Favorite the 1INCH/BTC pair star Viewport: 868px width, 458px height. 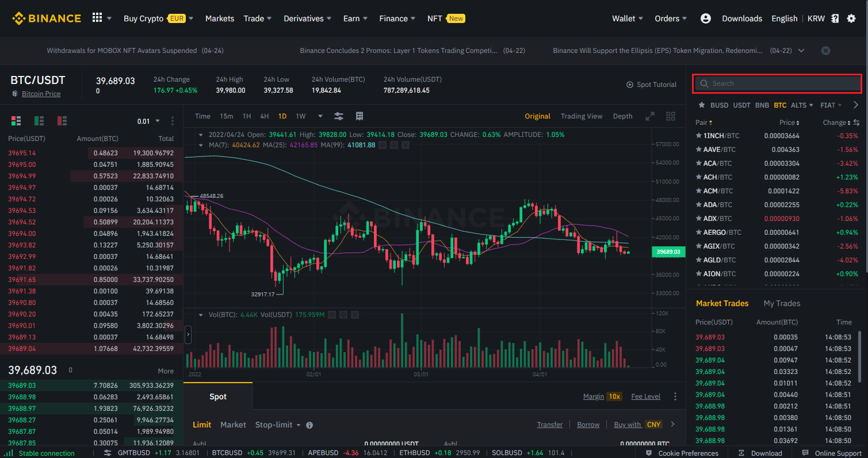coord(698,136)
